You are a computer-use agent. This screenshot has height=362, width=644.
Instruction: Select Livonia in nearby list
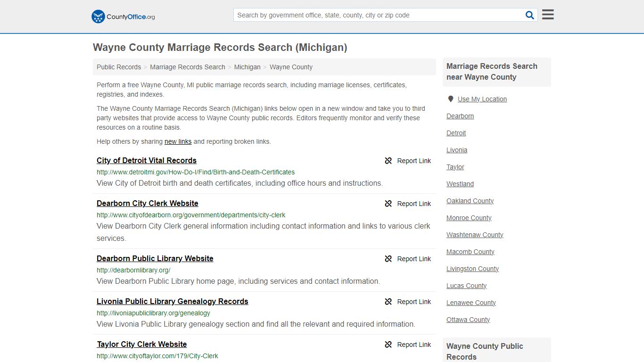[x=457, y=150]
